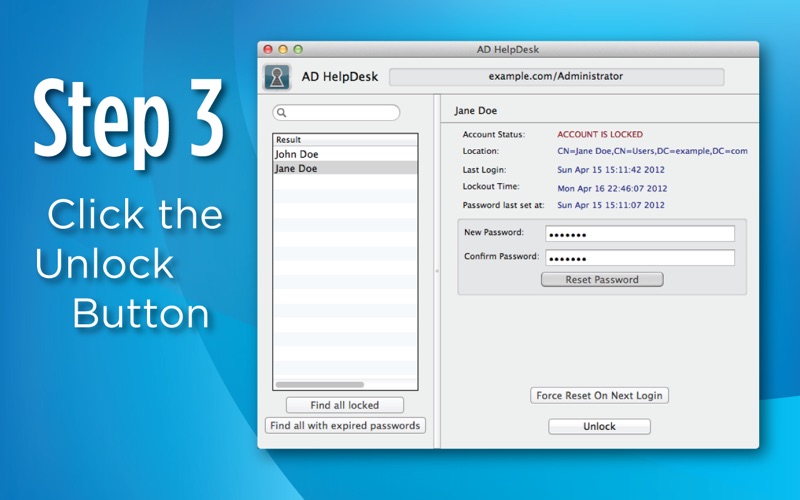Image resolution: width=800 pixels, height=500 pixels.
Task: Click the results list horizontal scrollbar
Action: tap(320, 385)
